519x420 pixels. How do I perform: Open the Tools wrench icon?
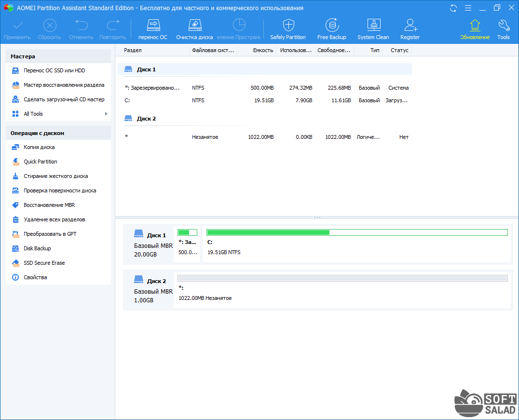503,29
